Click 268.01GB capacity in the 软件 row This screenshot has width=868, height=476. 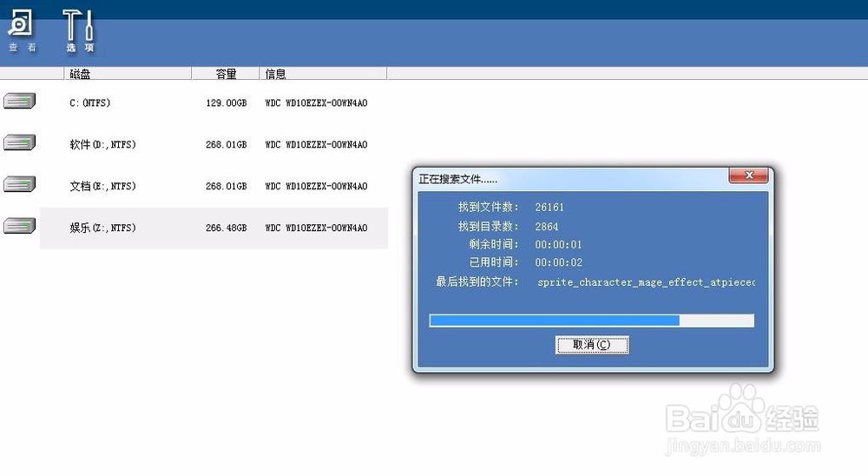coord(226,145)
